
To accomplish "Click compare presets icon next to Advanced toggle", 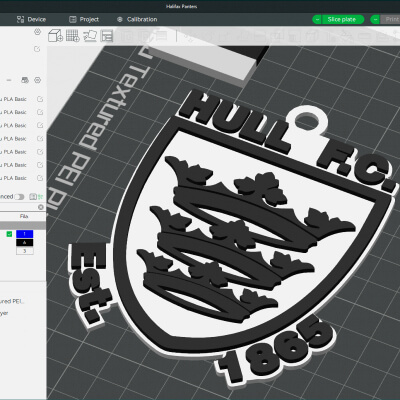I will pos(32,197).
